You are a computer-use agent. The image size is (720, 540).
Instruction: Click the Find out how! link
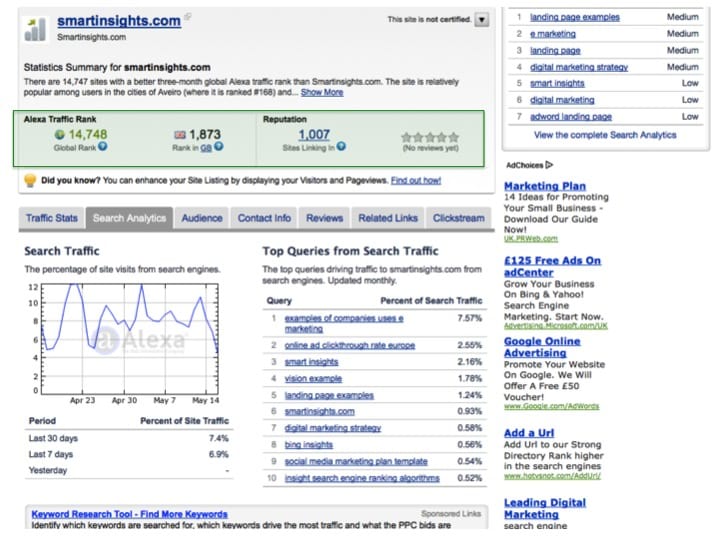pos(415,181)
